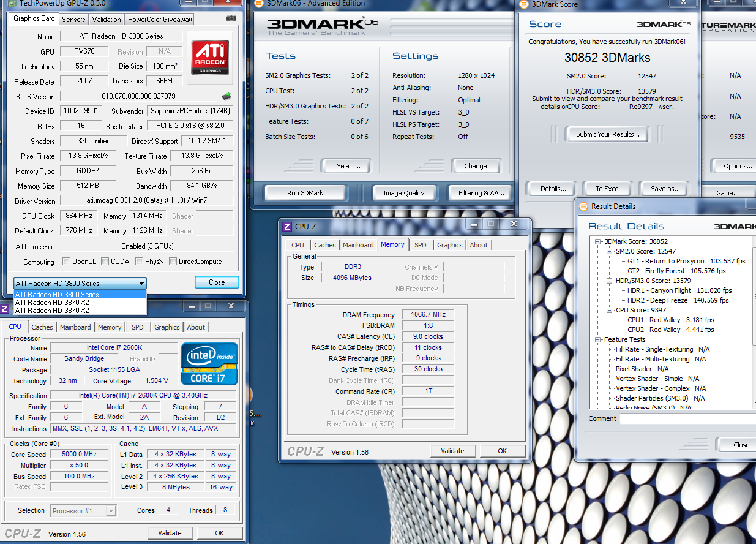Select GT1 - Return To Proxycon row
This screenshot has height=544, width=756.
686,261
